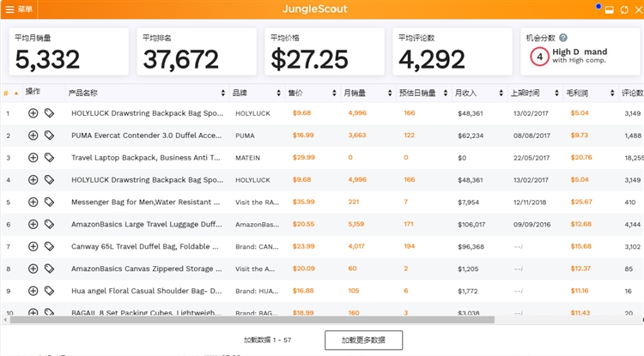The width and height of the screenshot is (644, 356).
Task: Add Travel Laptop Backpack row with plus icon
Action: click(33, 158)
